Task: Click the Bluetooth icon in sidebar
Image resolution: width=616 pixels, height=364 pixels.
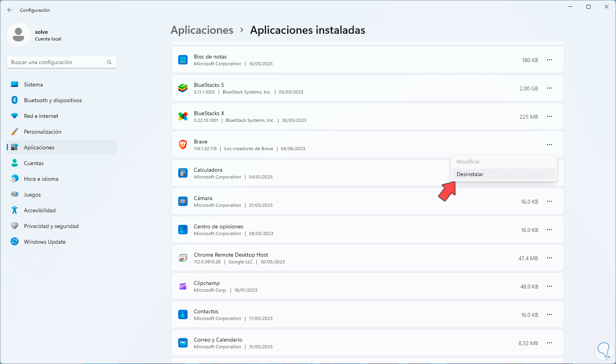Action: (x=15, y=100)
